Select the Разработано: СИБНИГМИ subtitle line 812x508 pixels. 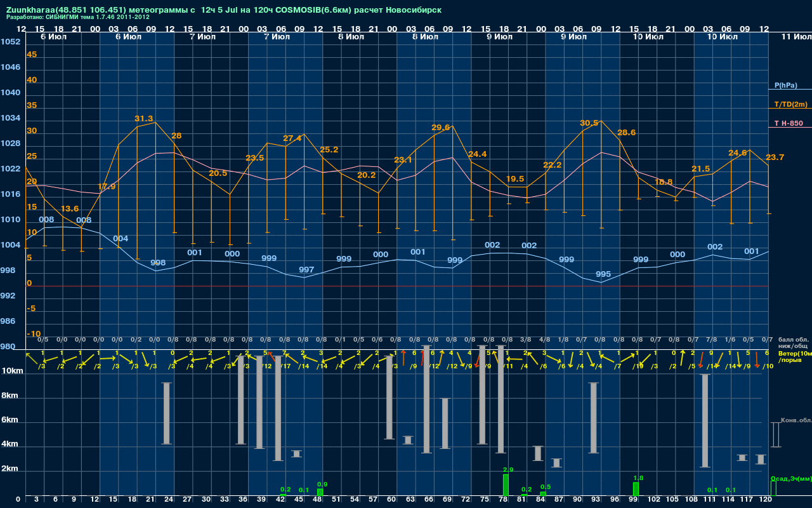point(78,17)
